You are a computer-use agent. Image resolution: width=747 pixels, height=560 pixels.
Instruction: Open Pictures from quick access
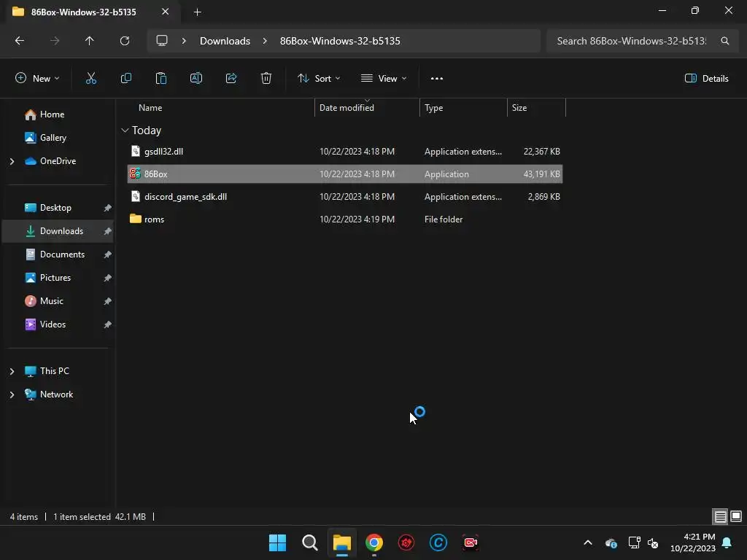(55, 278)
